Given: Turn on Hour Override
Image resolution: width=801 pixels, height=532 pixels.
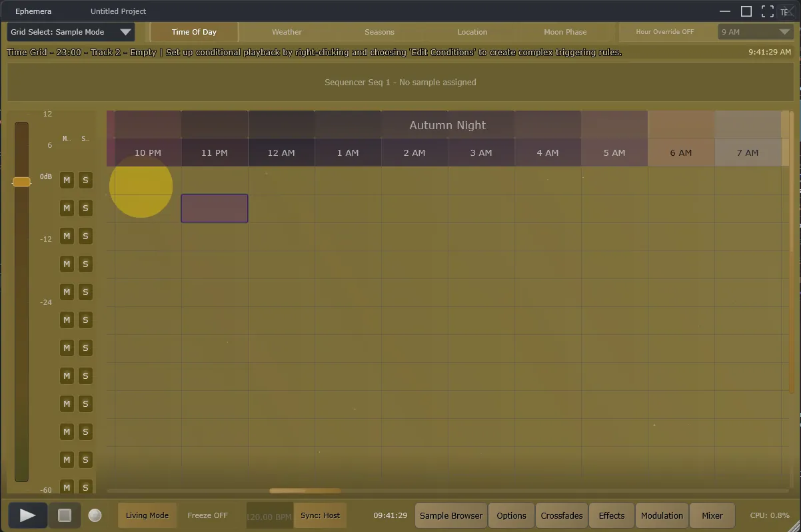Looking at the screenshot, I should click(x=666, y=31).
